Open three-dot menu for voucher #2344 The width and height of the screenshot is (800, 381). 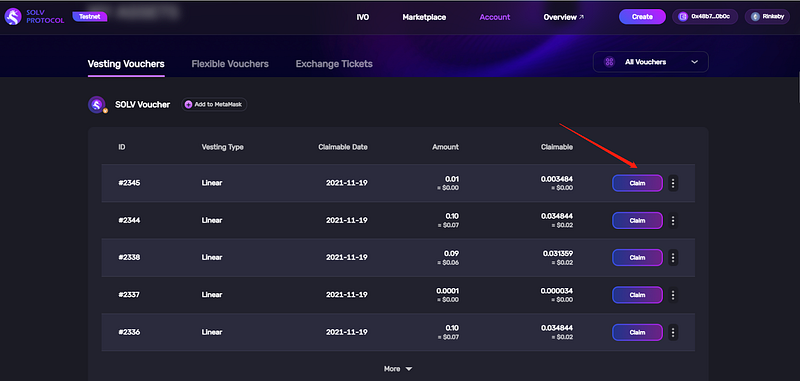click(x=673, y=220)
